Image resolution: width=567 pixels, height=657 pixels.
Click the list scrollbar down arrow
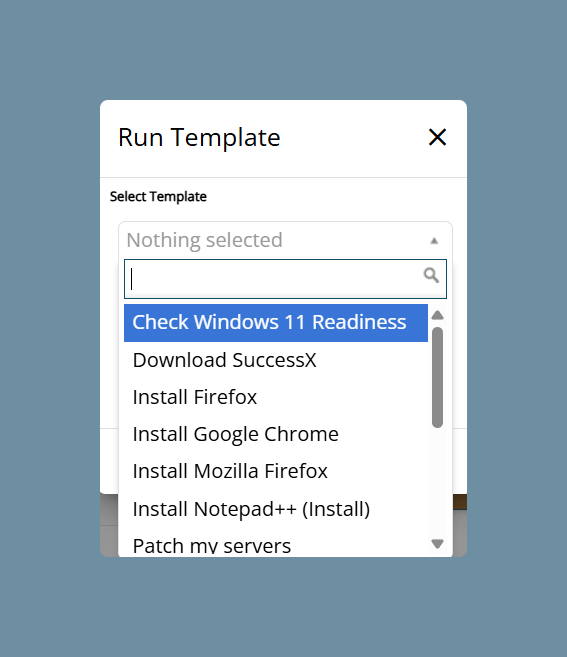(x=438, y=544)
